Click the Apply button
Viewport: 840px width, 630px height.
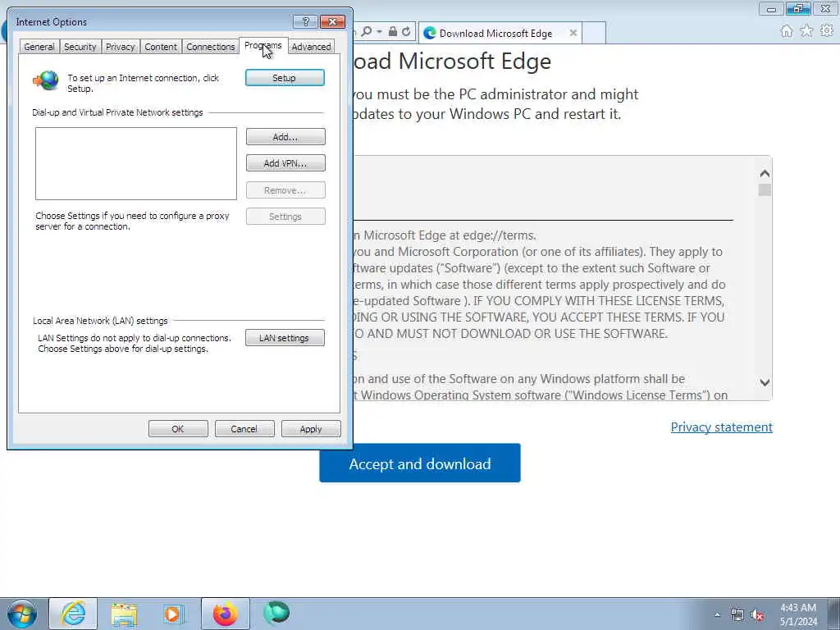click(x=311, y=428)
